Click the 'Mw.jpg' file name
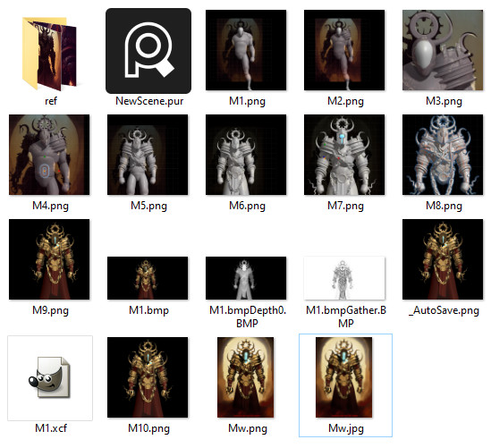The image size is (491, 448). (346, 428)
